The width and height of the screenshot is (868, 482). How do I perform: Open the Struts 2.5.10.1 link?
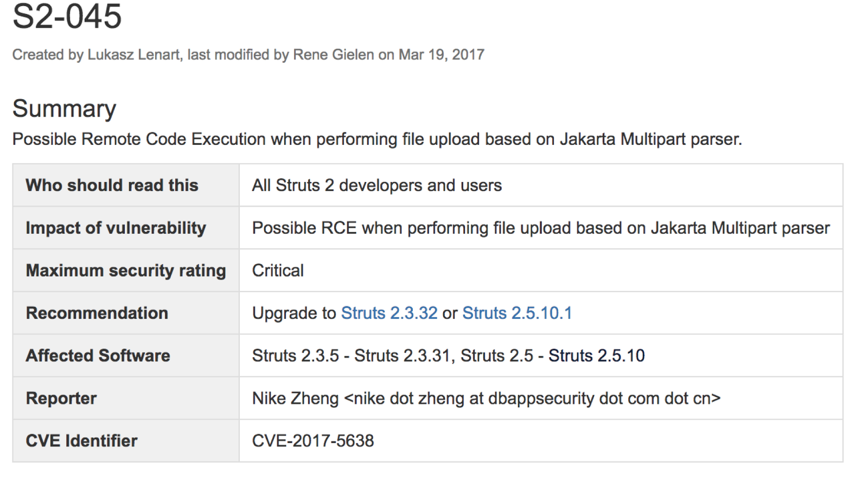point(516,313)
